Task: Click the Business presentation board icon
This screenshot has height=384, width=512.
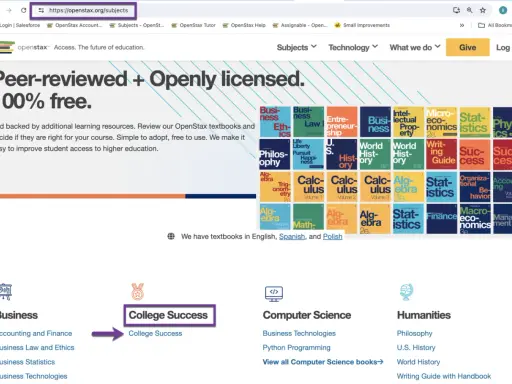Action: [6, 292]
